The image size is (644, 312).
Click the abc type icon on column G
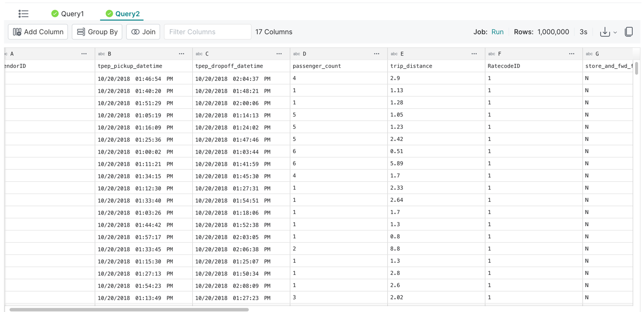pos(589,54)
